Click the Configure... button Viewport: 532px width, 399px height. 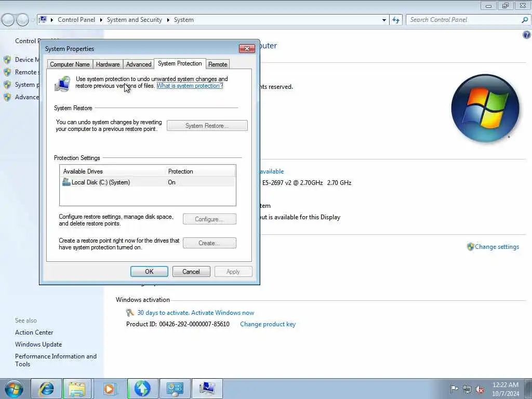(209, 219)
